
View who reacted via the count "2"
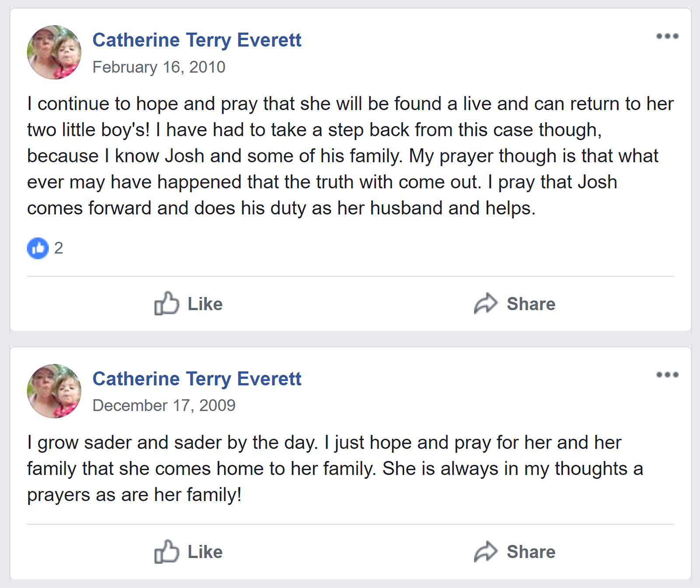59,248
